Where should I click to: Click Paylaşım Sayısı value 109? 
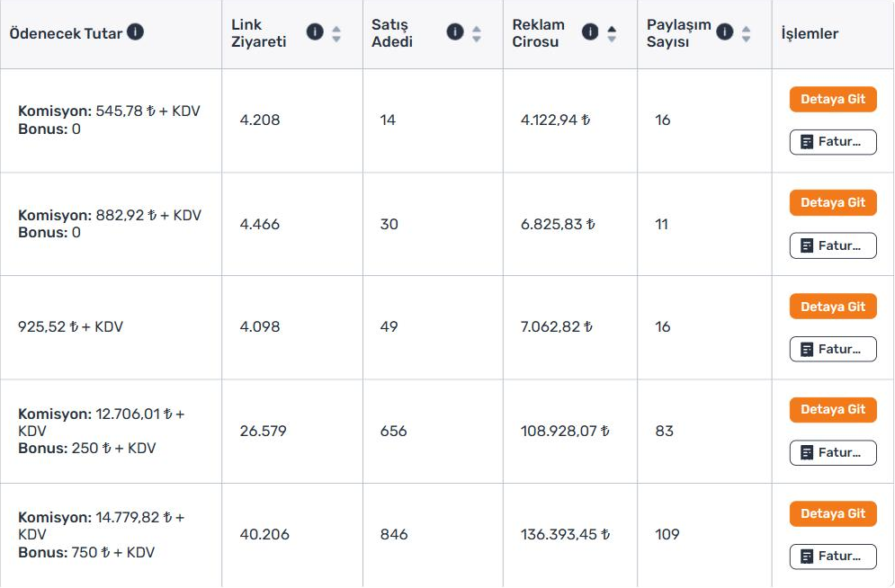click(667, 534)
